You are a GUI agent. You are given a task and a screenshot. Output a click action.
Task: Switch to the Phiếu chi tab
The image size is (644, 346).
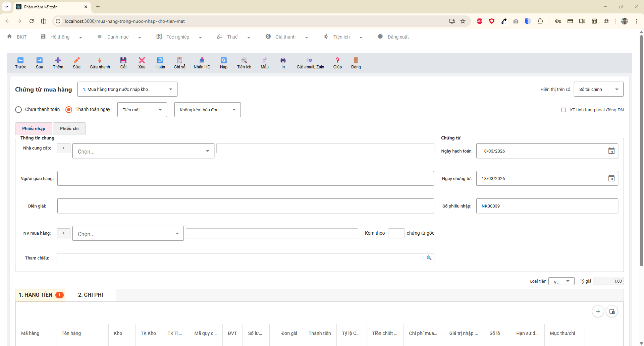[x=69, y=128]
